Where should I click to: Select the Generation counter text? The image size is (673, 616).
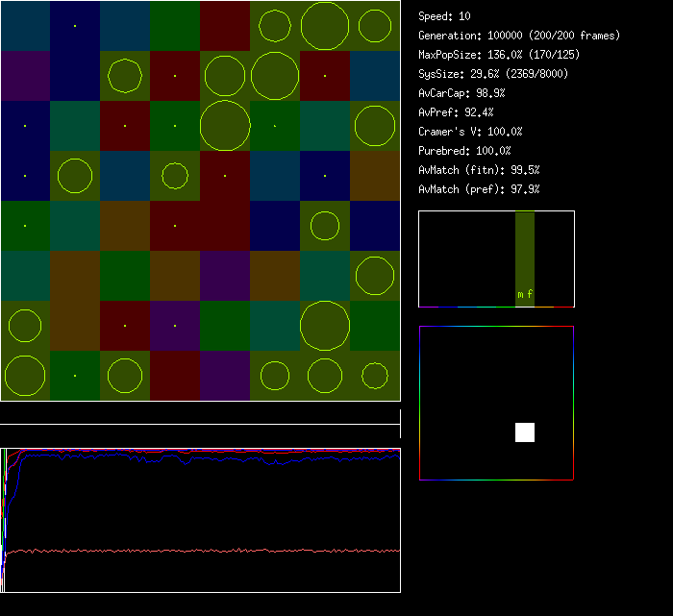tap(519, 36)
